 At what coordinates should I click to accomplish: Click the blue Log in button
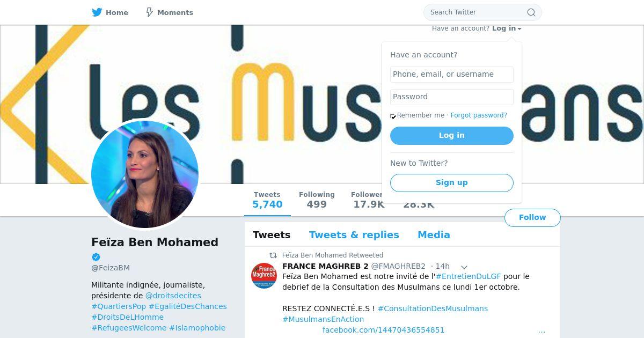tap(452, 136)
